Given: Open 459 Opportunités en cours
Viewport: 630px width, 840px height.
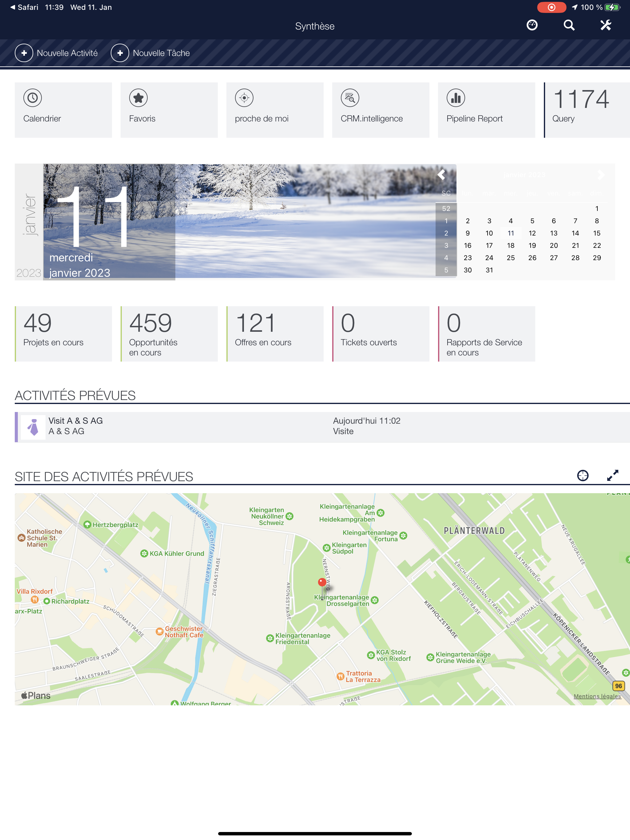Looking at the screenshot, I should pos(169,334).
